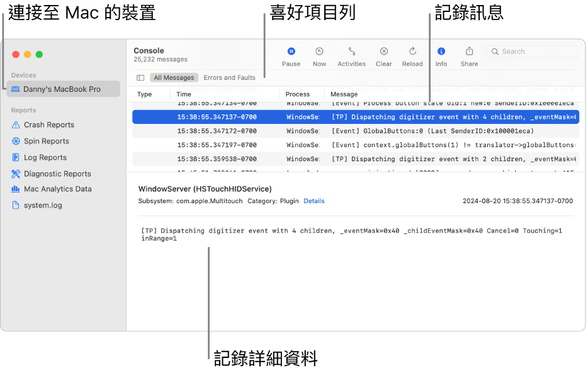Open Diagnostic Reports in sidebar

[x=57, y=174]
